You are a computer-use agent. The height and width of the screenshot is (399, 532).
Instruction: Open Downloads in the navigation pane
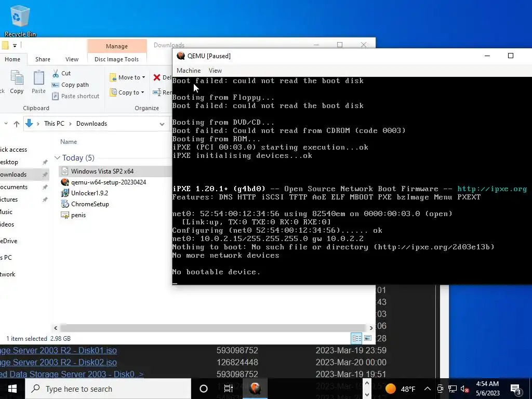pos(13,175)
